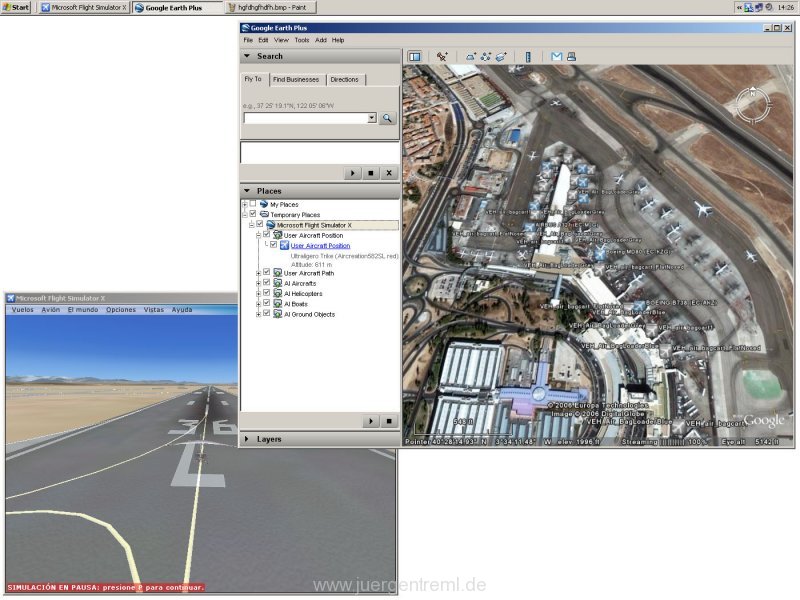Uncheck the User Aircraft Path checkbox
This screenshot has height=600, width=800.
point(267,272)
